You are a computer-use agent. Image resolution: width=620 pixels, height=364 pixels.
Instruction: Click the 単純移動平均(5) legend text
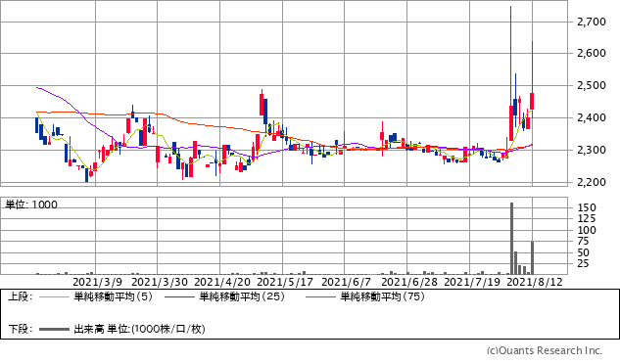[113, 296]
